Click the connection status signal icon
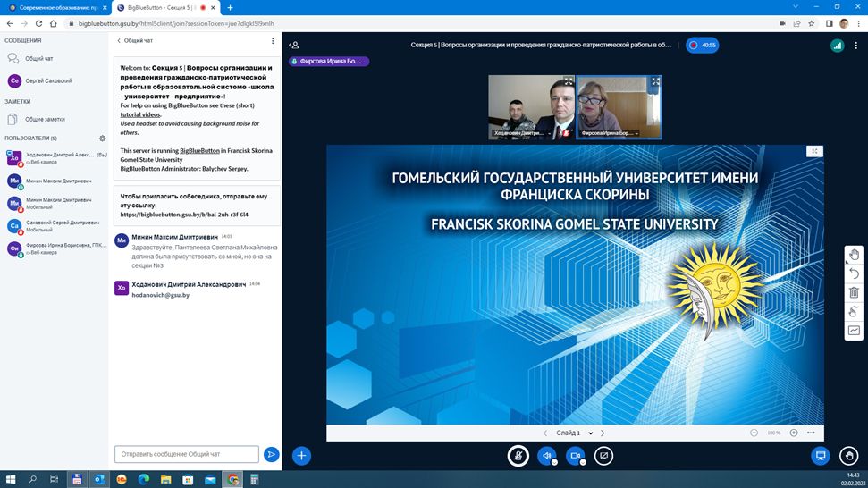The image size is (868, 488). pyautogui.click(x=837, y=45)
